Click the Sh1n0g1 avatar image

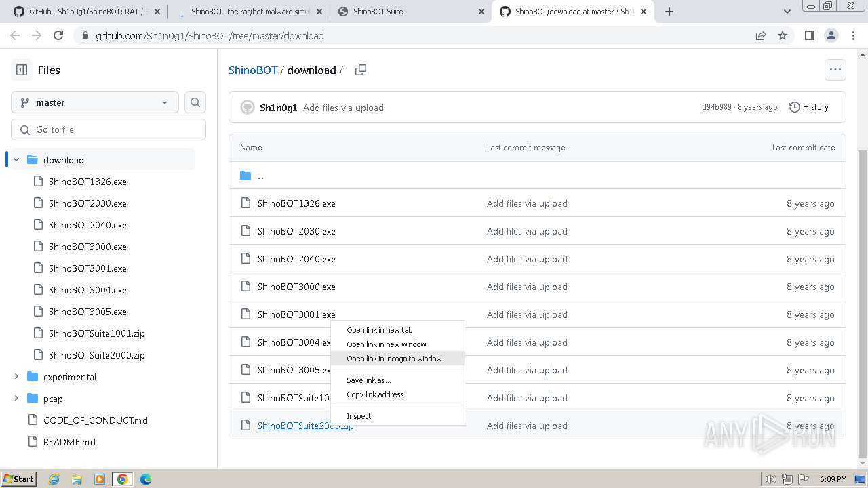pyautogui.click(x=248, y=108)
